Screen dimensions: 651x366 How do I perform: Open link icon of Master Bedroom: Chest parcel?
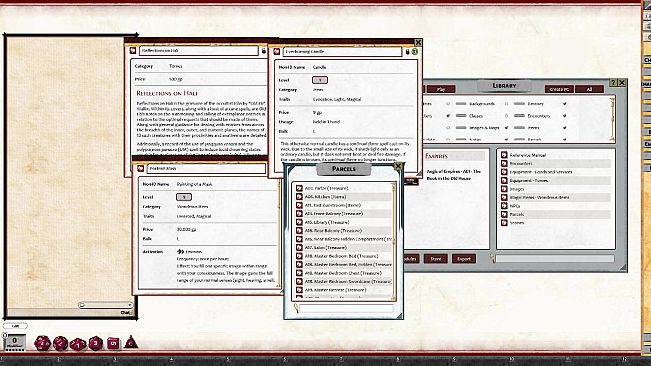coord(299,273)
